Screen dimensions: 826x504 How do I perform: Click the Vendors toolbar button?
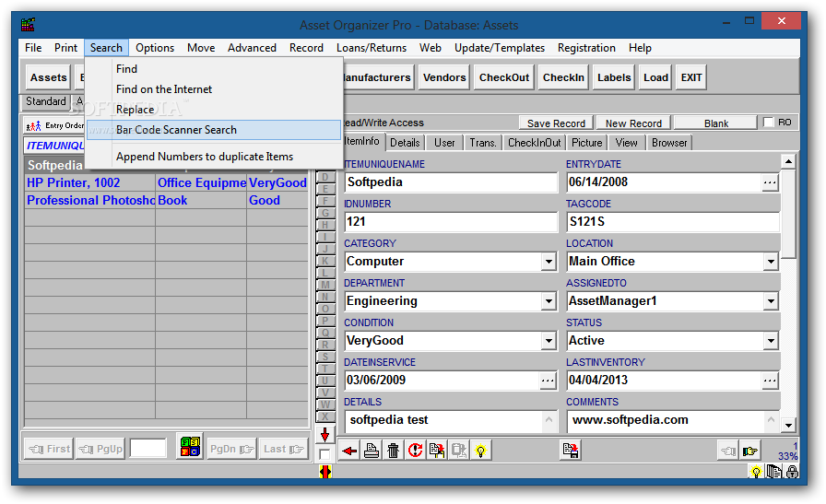click(444, 78)
